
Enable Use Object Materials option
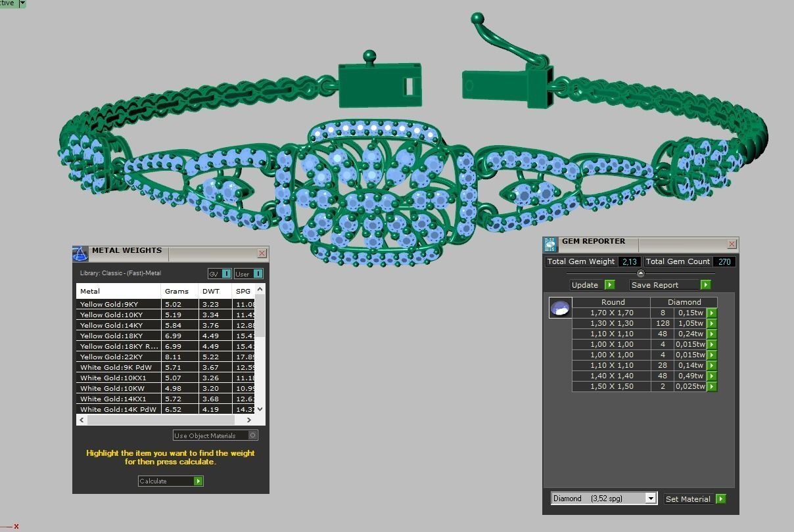pyautogui.click(x=216, y=435)
